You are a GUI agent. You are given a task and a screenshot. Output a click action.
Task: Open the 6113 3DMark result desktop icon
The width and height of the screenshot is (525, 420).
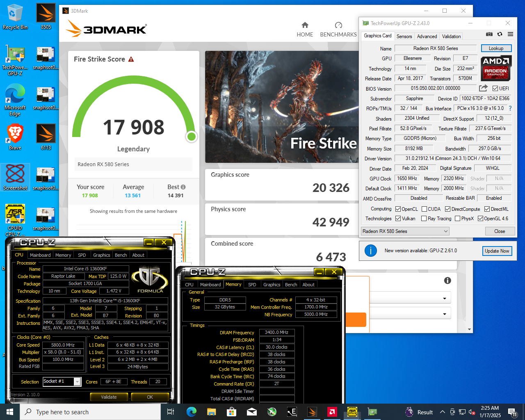tap(46, 137)
